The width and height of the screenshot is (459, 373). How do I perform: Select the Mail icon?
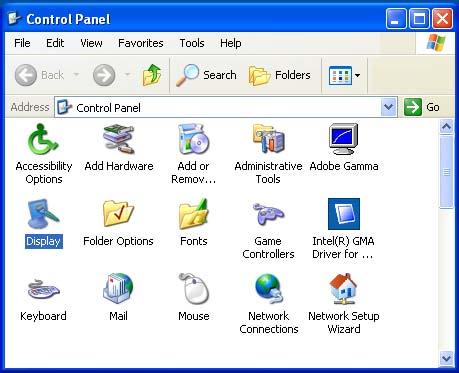pos(119,289)
